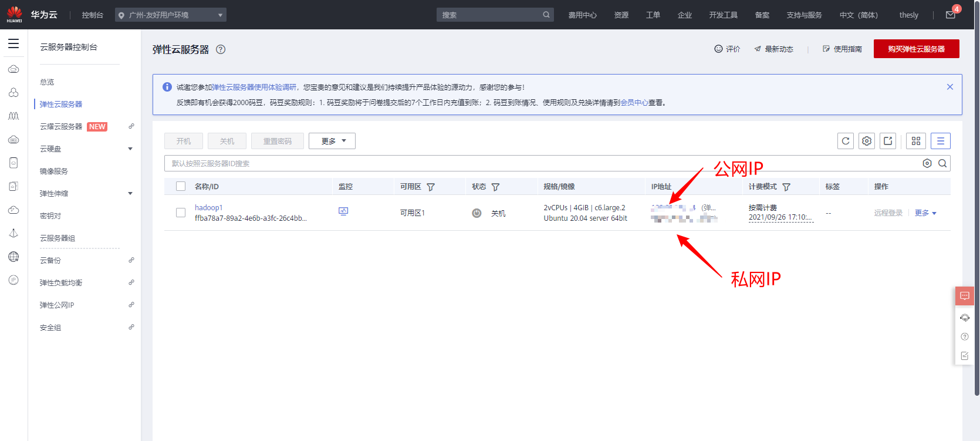
Task: Open 密钥对 in sidebar
Action: click(50, 216)
